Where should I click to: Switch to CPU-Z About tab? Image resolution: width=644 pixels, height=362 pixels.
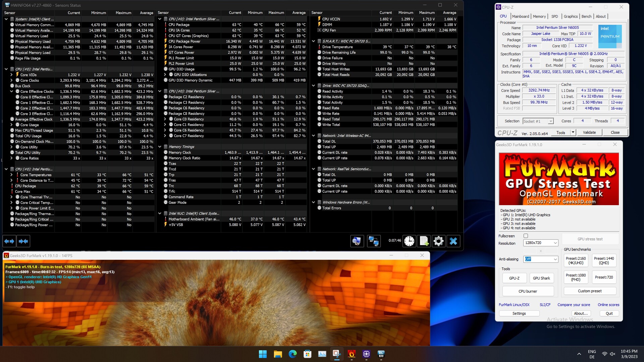pos(601,16)
